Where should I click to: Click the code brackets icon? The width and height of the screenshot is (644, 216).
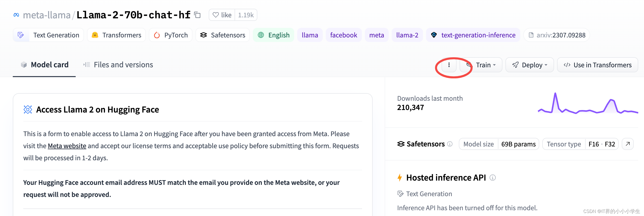[567, 65]
